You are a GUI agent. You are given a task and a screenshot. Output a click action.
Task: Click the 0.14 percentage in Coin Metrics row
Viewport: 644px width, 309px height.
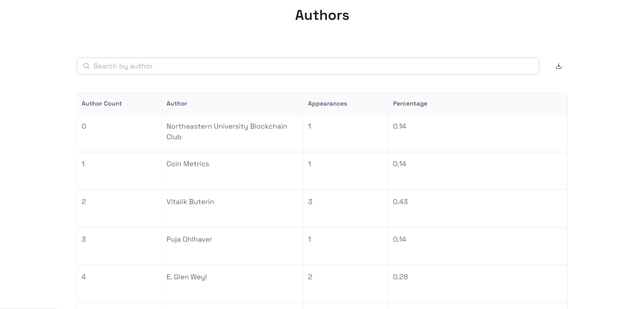pyautogui.click(x=399, y=164)
